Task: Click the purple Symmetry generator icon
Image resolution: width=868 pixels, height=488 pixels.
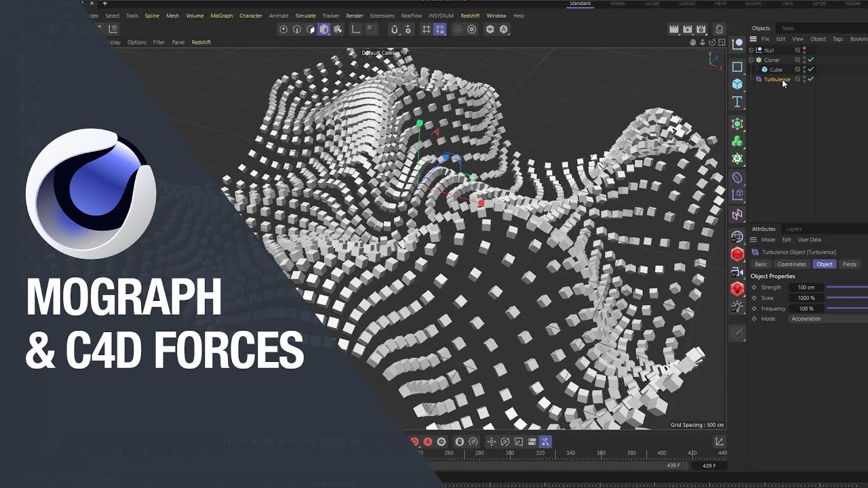Action: point(737,215)
